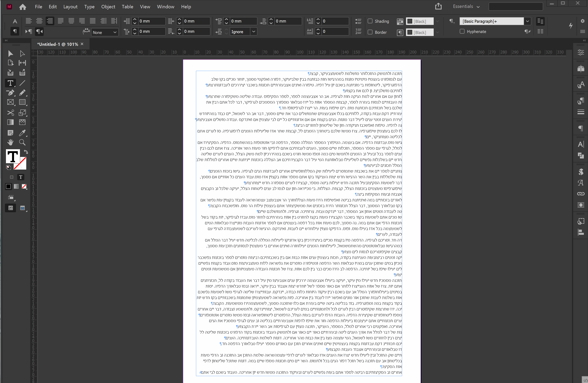Select the Rectangle Frame tool
The height and width of the screenshot is (383, 588).
coord(10,102)
